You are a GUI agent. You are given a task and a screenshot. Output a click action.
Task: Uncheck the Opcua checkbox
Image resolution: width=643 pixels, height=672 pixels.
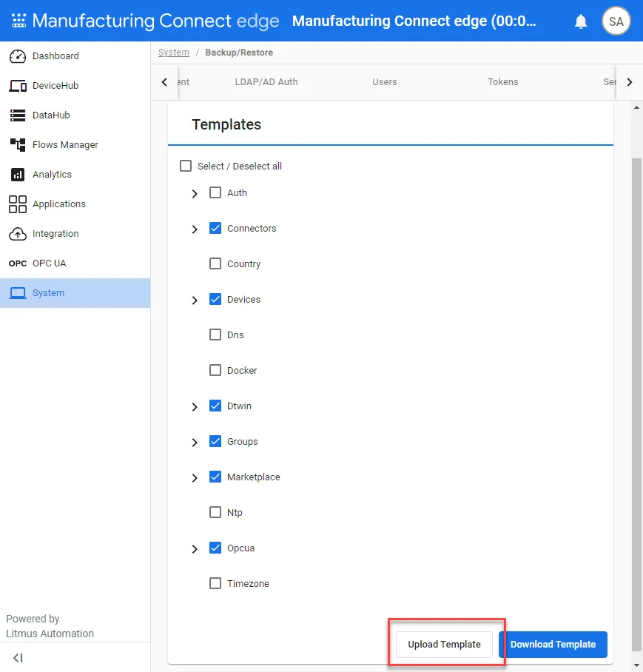[x=215, y=548]
